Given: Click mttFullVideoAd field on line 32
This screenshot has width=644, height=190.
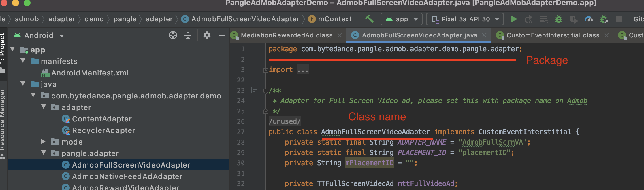Looking at the screenshot, I should [426, 184].
